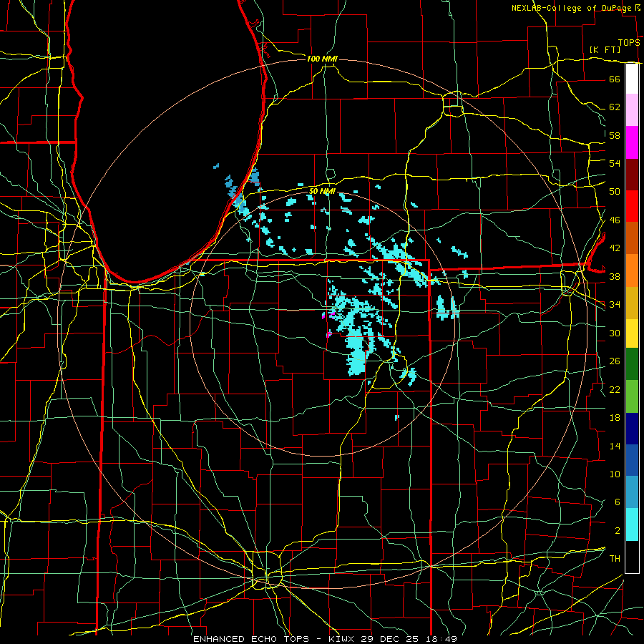Image resolution: width=644 pixels, height=644 pixels.
Task: Click the dark red swatch beside 54
Action: point(632,175)
